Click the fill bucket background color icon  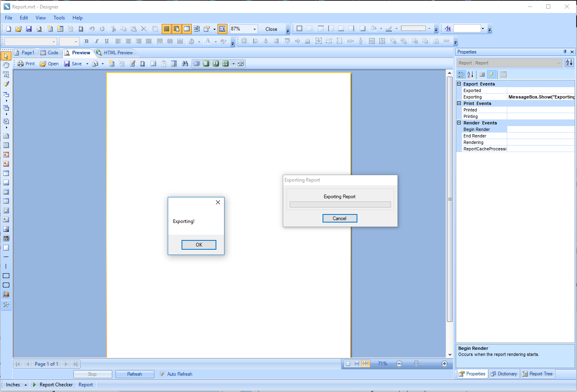[374, 29]
